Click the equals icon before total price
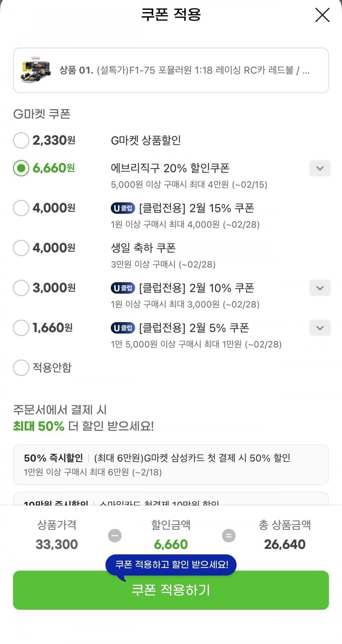342x644 pixels. pyautogui.click(x=228, y=536)
